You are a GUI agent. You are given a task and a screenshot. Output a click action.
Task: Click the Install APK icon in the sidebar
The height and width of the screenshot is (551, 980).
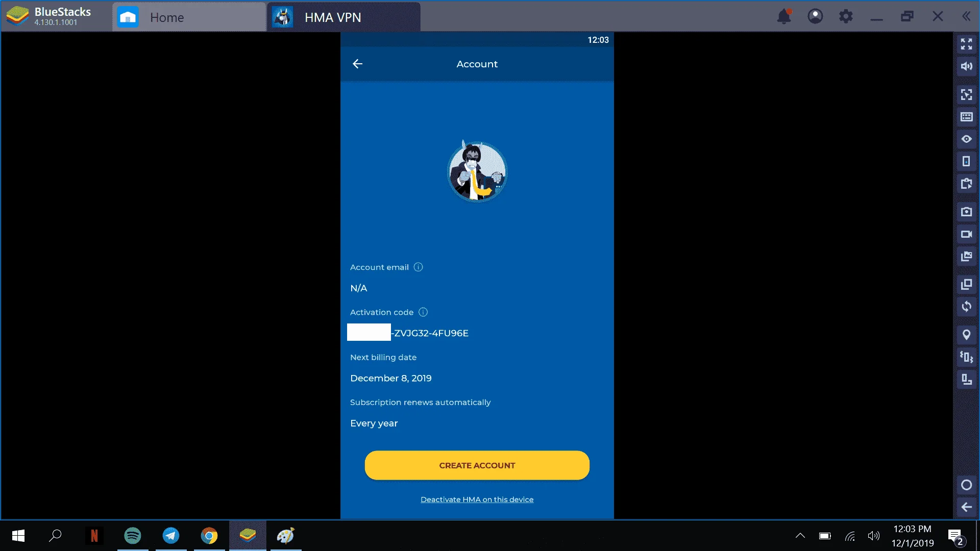pos(966,184)
